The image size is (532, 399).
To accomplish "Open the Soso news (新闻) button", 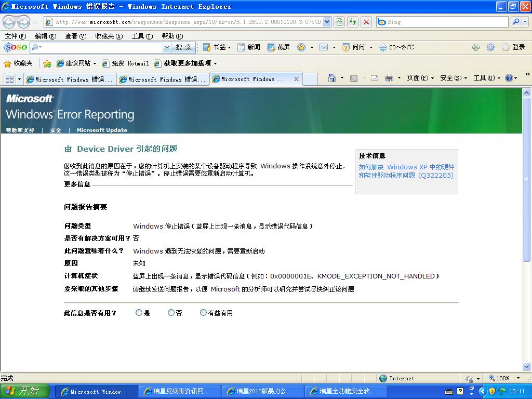I will coord(249,47).
